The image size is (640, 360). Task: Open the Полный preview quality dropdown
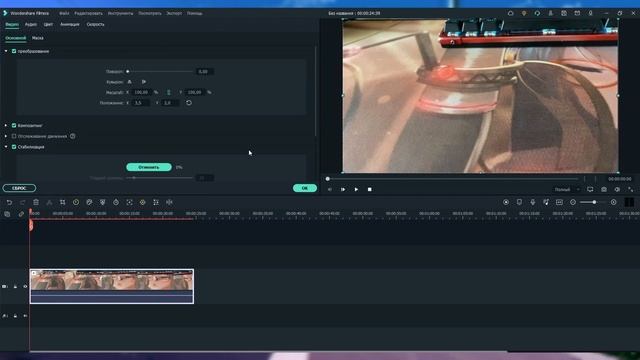[567, 189]
